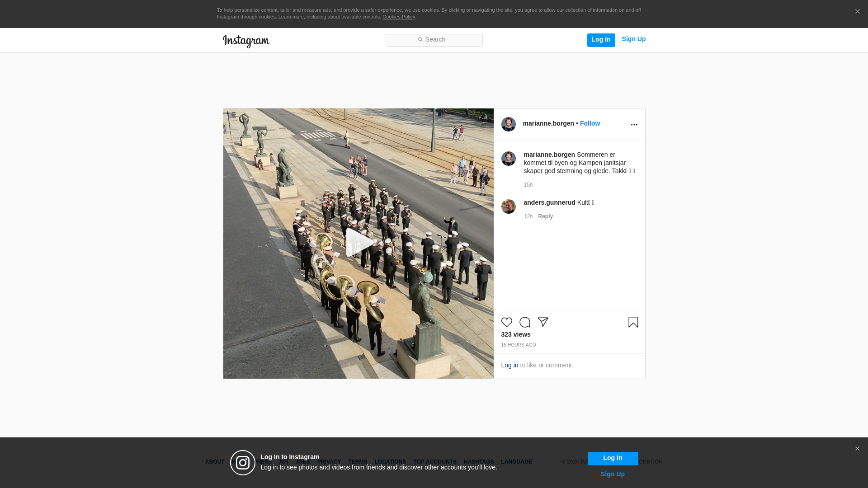Like the post with the heart icon
This screenshot has width=868, height=488.
(507, 322)
